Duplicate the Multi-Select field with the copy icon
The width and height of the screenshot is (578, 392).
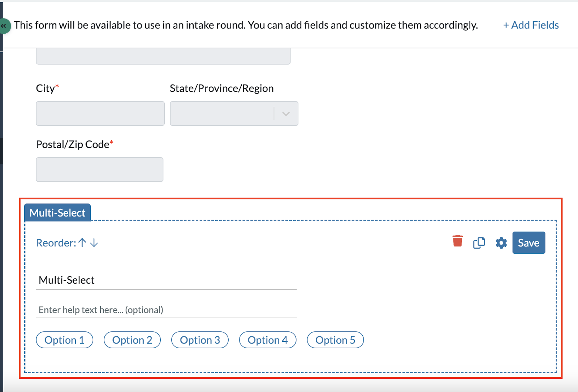click(479, 242)
